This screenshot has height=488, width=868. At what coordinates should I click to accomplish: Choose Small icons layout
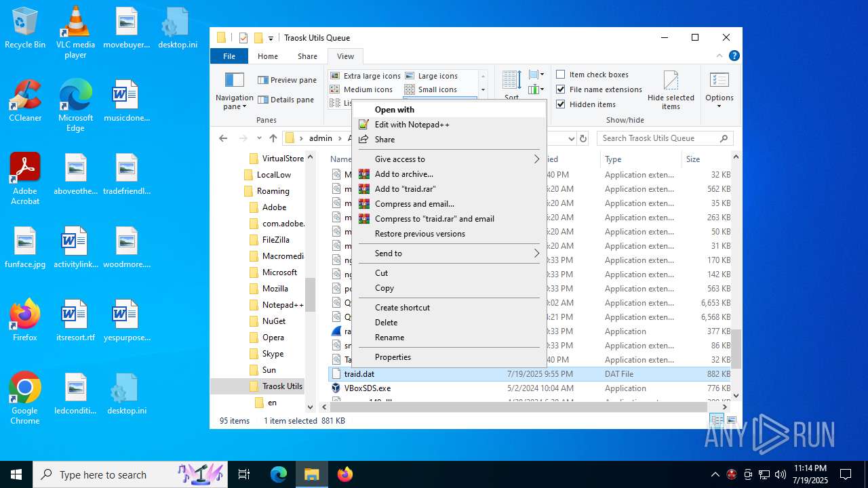(431, 89)
